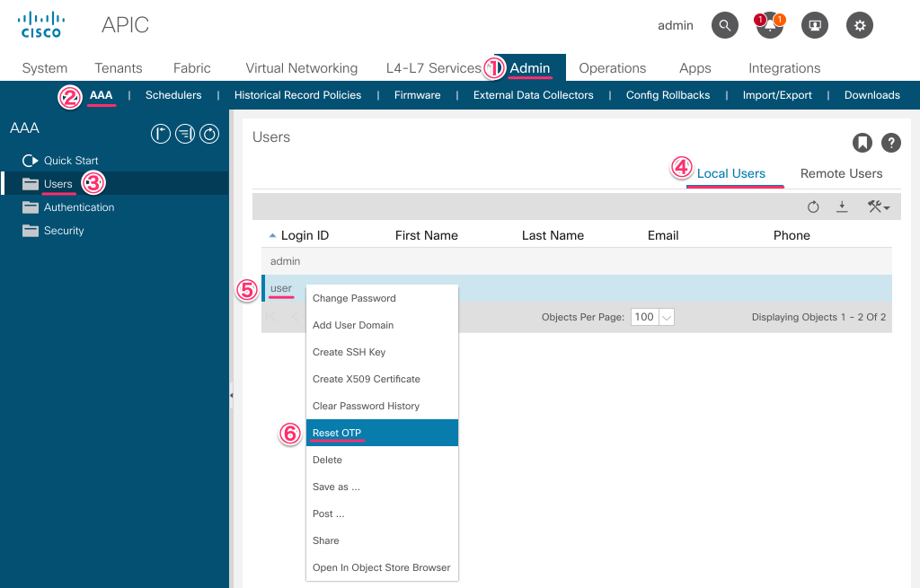Switch to the Remote Users tab
Viewport: 920px width, 588px height.
tap(841, 173)
